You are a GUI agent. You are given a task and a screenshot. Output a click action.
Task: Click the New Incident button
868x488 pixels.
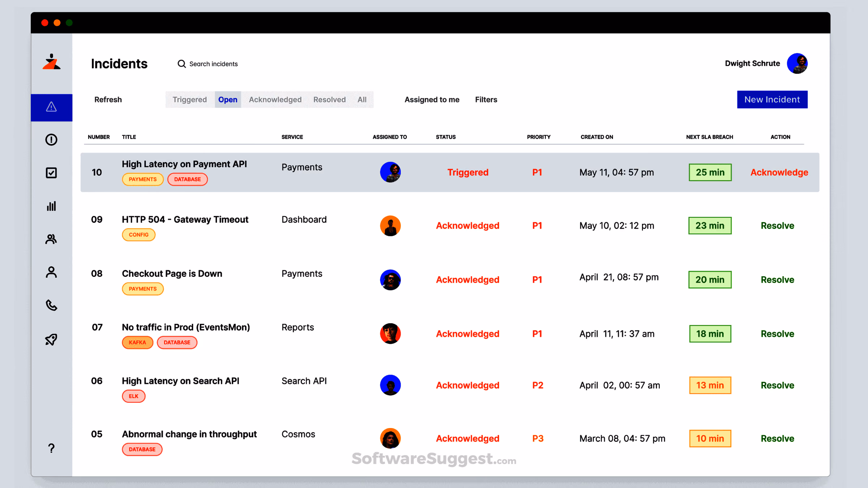772,99
